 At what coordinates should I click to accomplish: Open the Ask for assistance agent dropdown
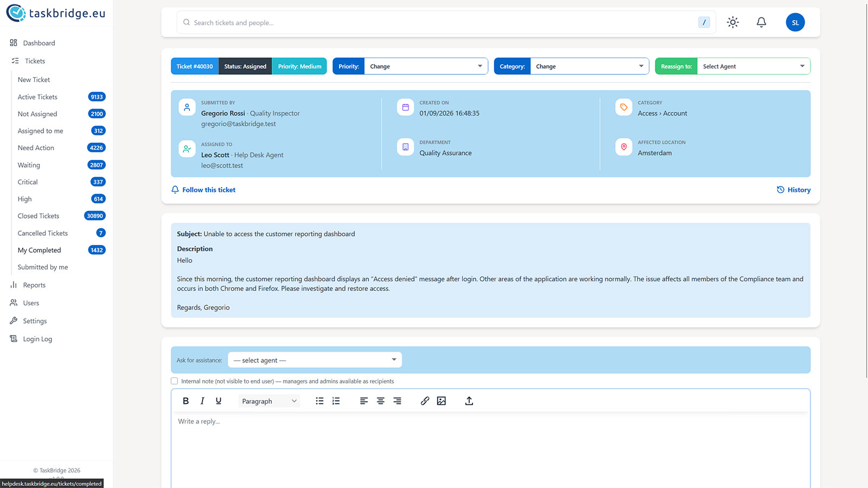tap(315, 360)
